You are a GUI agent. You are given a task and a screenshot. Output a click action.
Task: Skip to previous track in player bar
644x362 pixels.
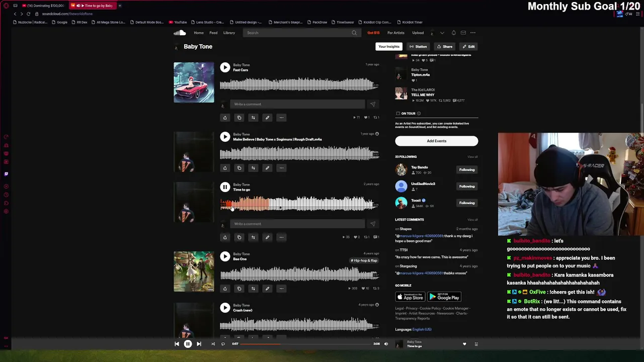click(x=177, y=344)
